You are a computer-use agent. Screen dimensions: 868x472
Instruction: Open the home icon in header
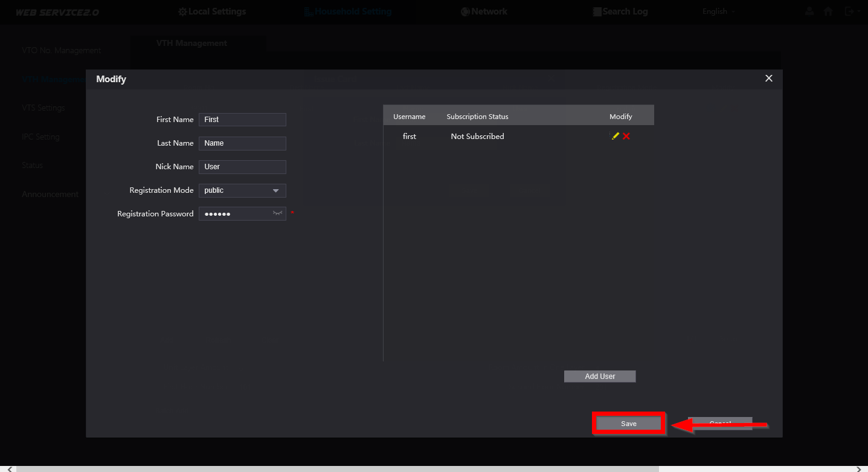[x=828, y=11]
